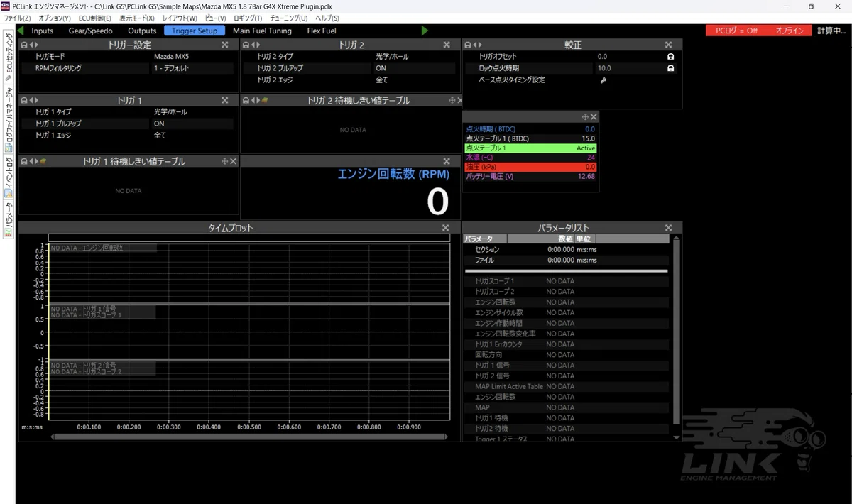The image size is (852, 504).
Task: Open the ECU制御(E) menu
Action: pos(94,18)
